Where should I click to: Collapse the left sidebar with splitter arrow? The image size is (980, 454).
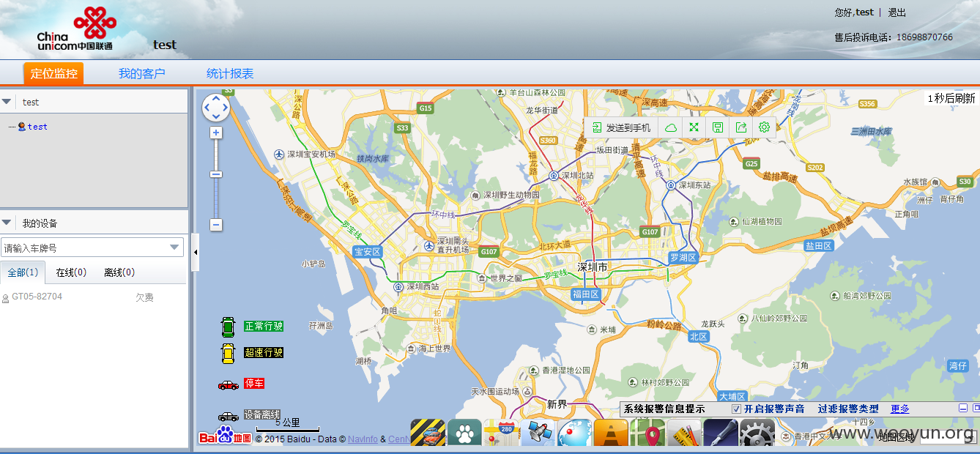click(x=195, y=252)
